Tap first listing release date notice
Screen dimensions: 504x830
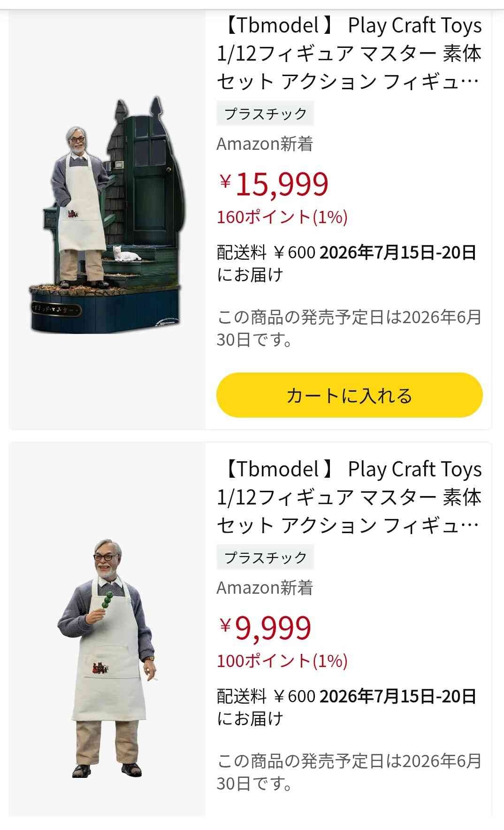pyautogui.click(x=349, y=328)
